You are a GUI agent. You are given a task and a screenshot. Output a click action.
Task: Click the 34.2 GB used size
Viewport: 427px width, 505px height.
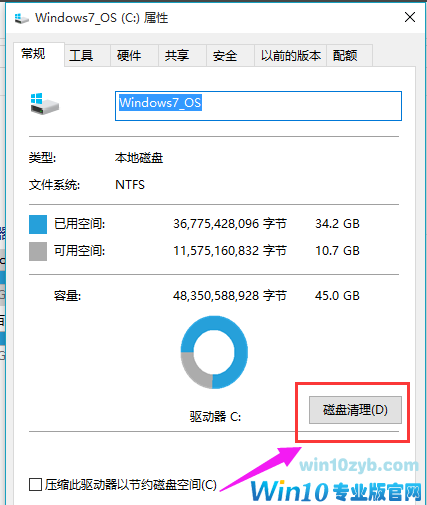pyautogui.click(x=337, y=224)
